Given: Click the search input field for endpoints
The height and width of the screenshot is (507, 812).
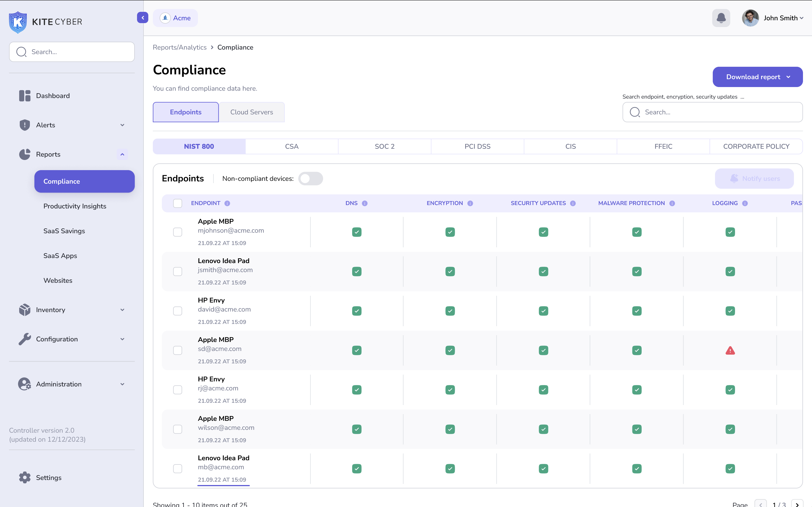Looking at the screenshot, I should point(713,112).
